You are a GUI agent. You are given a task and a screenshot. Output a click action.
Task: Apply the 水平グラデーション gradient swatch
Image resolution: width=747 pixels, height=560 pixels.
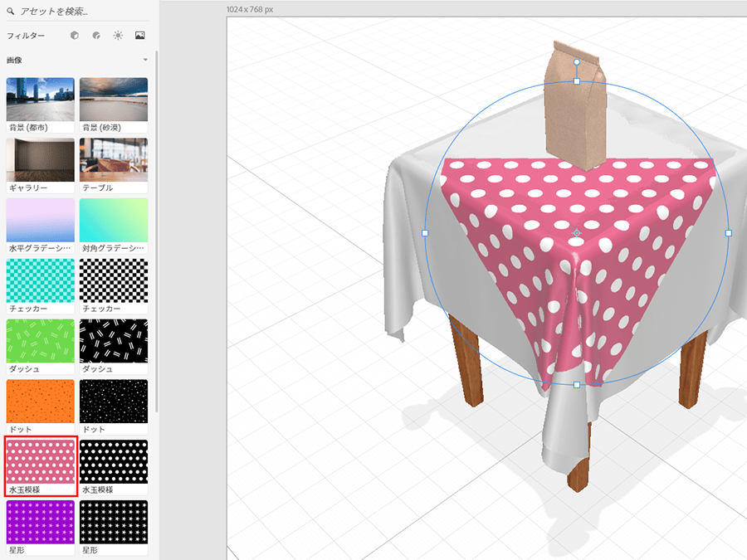click(x=40, y=220)
